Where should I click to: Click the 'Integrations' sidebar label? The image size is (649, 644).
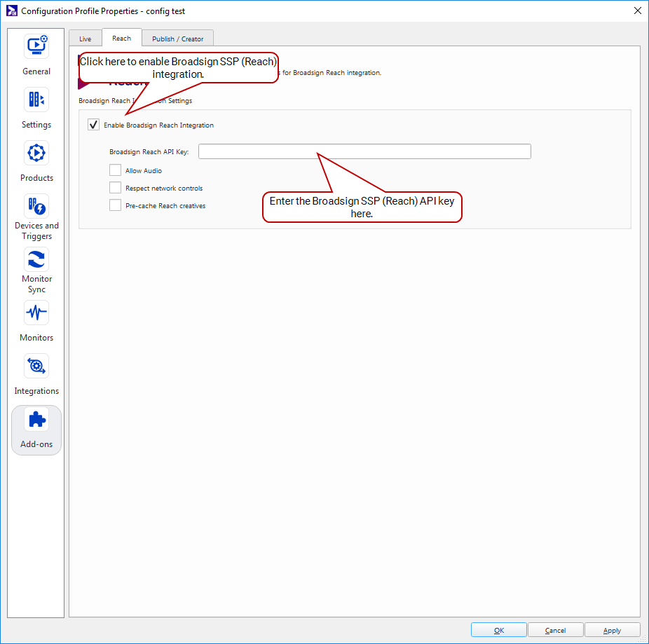[x=36, y=391]
